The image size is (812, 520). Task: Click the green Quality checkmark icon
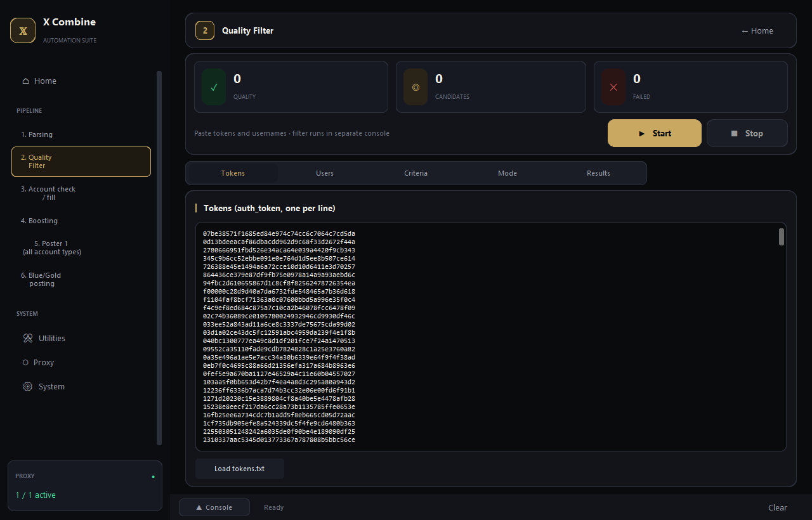click(214, 87)
